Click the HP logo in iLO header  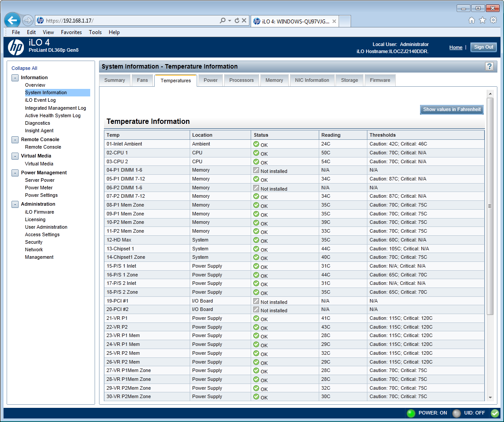coord(16,47)
